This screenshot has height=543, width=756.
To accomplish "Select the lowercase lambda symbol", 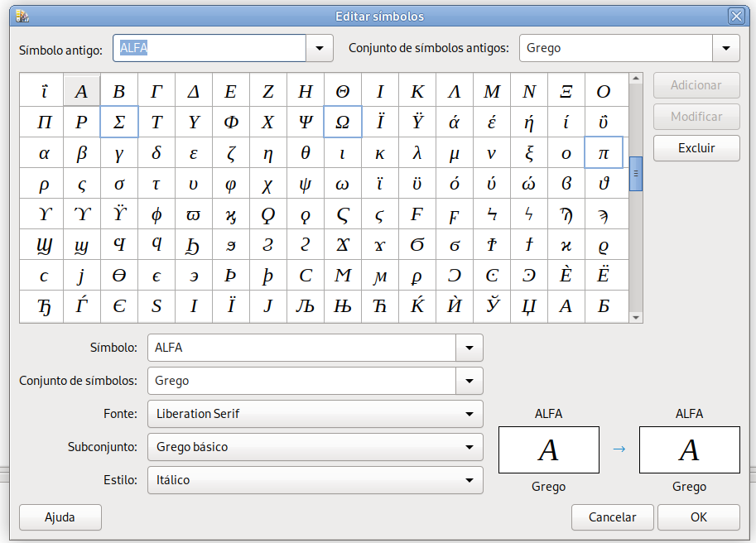I will click(x=417, y=153).
